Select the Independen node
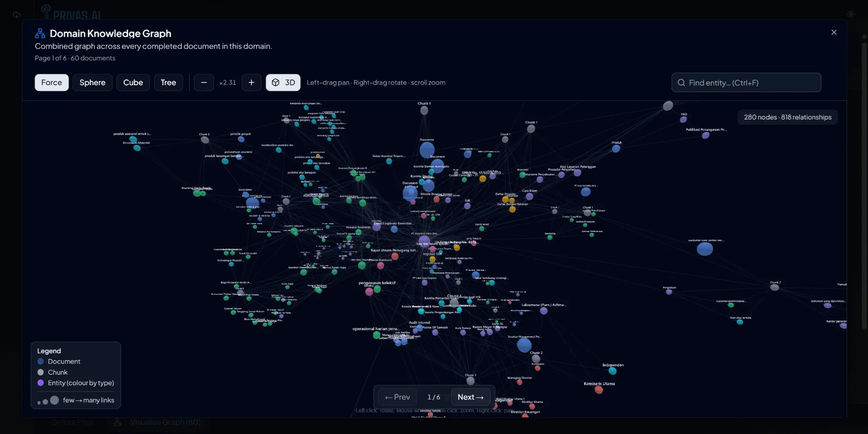 (612, 371)
